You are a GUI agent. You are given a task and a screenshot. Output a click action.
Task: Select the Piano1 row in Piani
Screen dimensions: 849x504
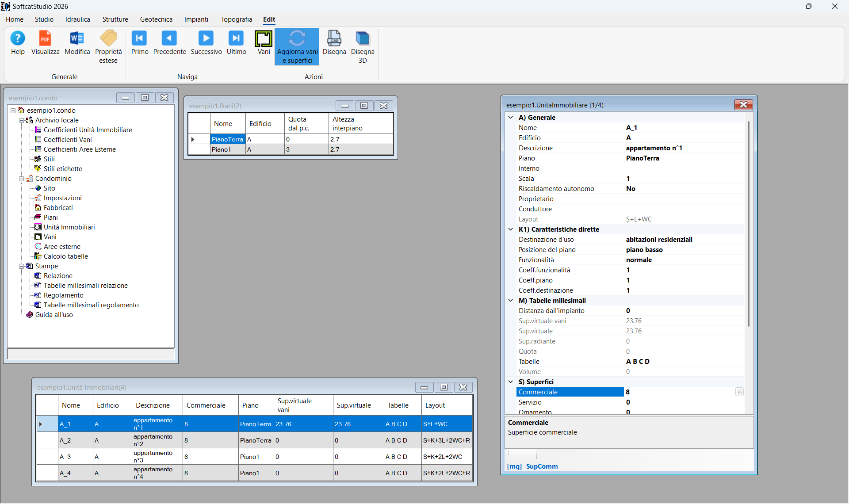(291, 149)
